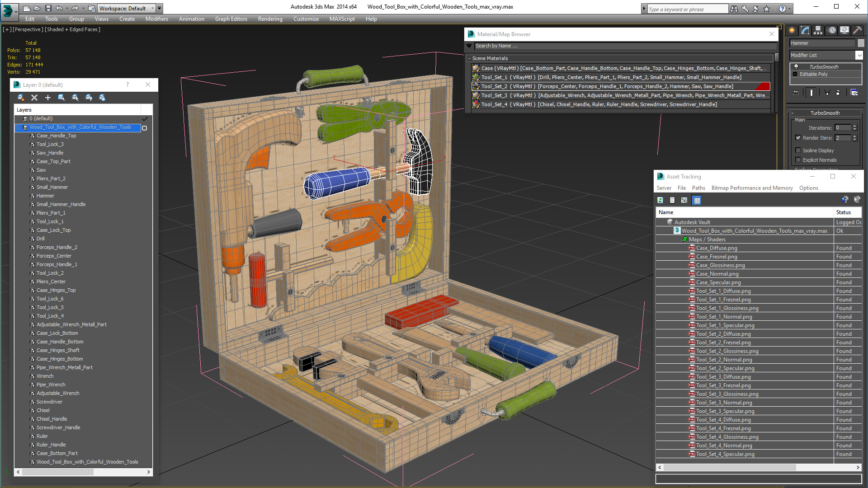This screenshot has width=868, height=488.
Task: Click Freeze All Layers snowflake icon
Action: (x=103, y=98)
